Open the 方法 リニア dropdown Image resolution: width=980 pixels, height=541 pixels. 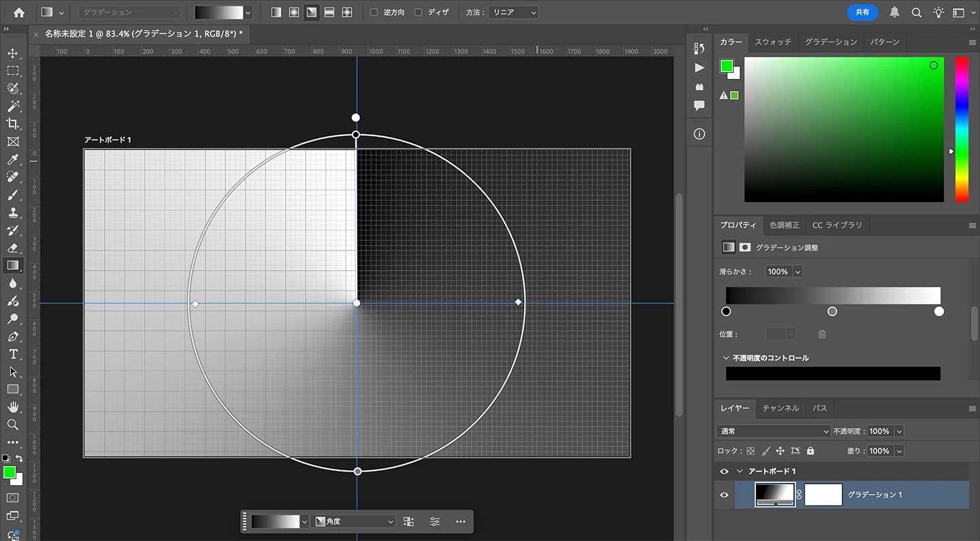[513, 12]
